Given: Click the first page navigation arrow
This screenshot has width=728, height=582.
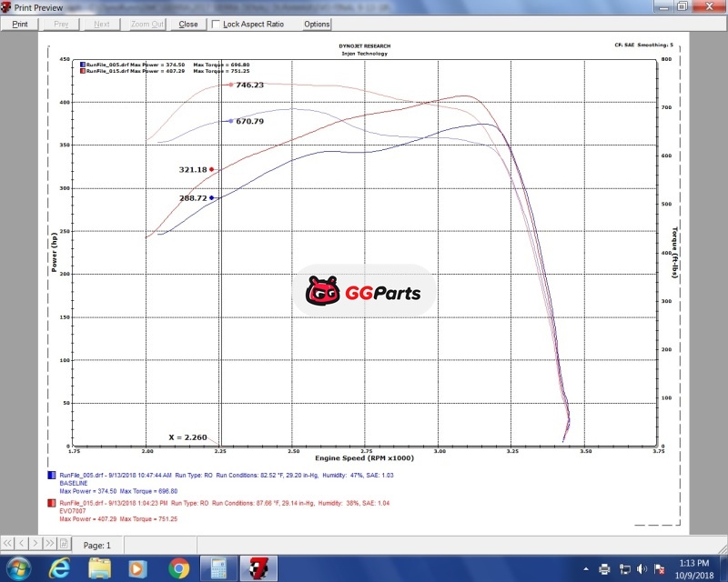Looking at the screenshot, I should [x=10, y=545].
